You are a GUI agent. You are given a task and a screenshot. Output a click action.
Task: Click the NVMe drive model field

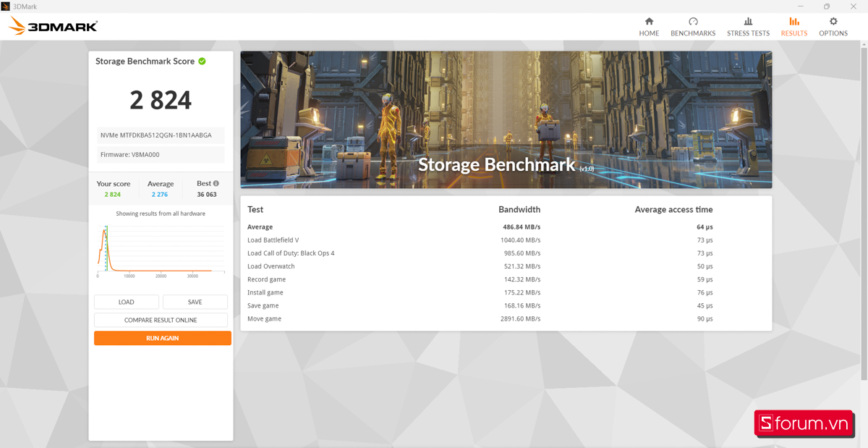pos(161,135)
